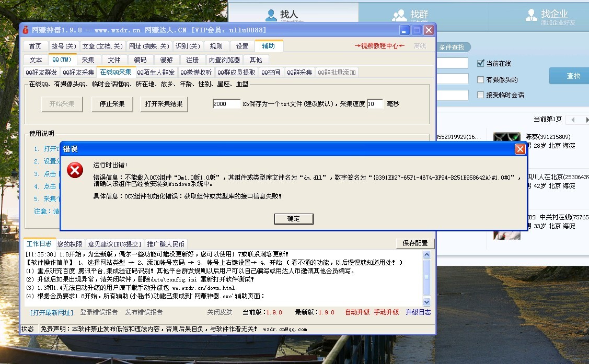Select the 找群 group icon

pyautogui.click(x=399, y=15)
